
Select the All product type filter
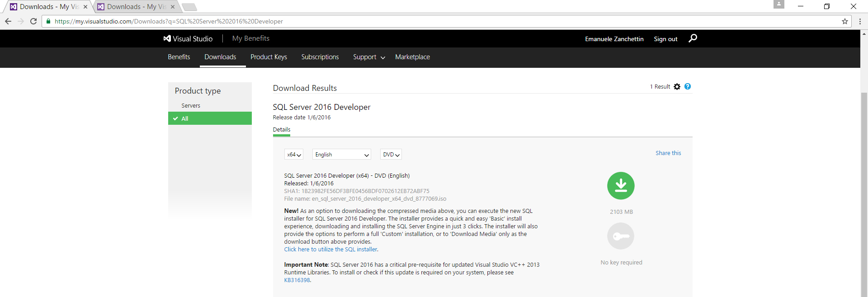210,118
